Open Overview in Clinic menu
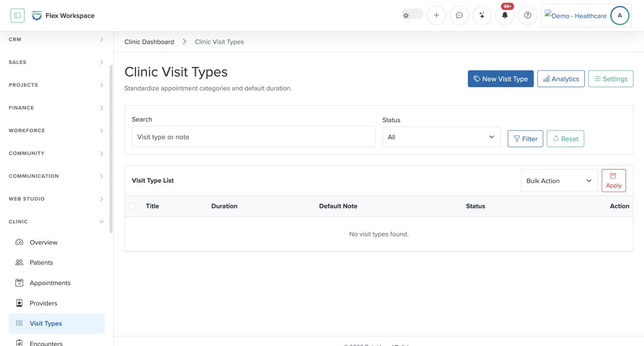The image size is (644, 346). point(57,242)
